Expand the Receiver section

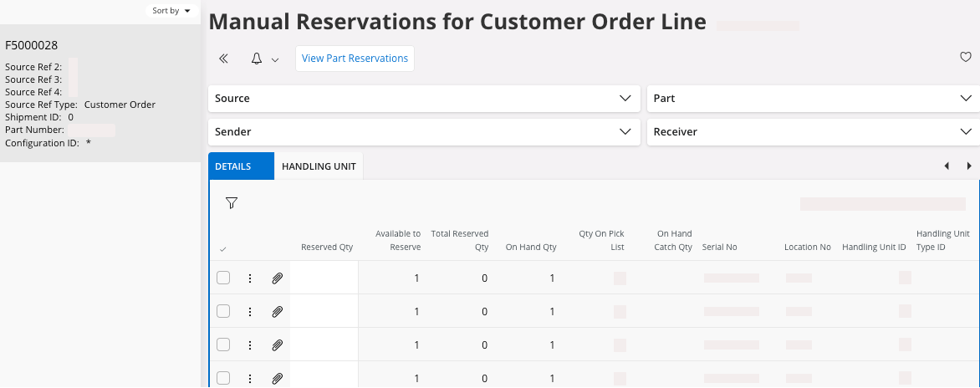click(810, 131)
